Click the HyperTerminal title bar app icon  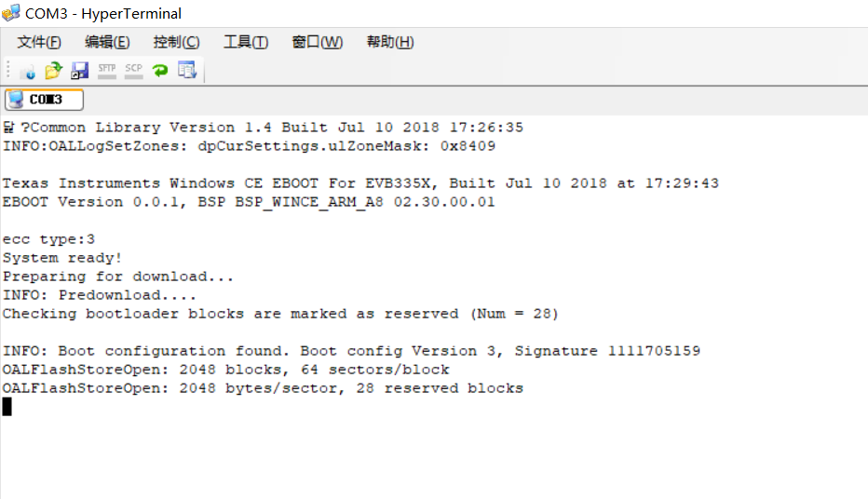coord(11,13)
